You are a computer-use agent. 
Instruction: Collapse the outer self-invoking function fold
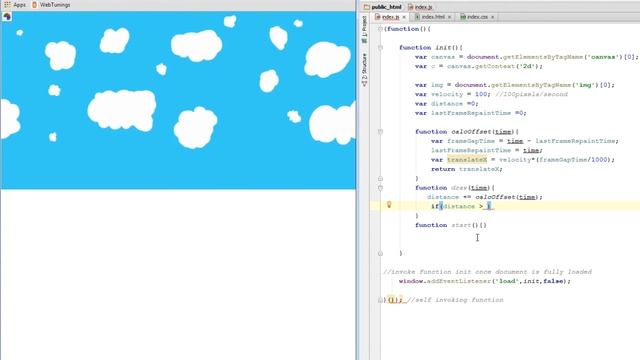point(380,29)
